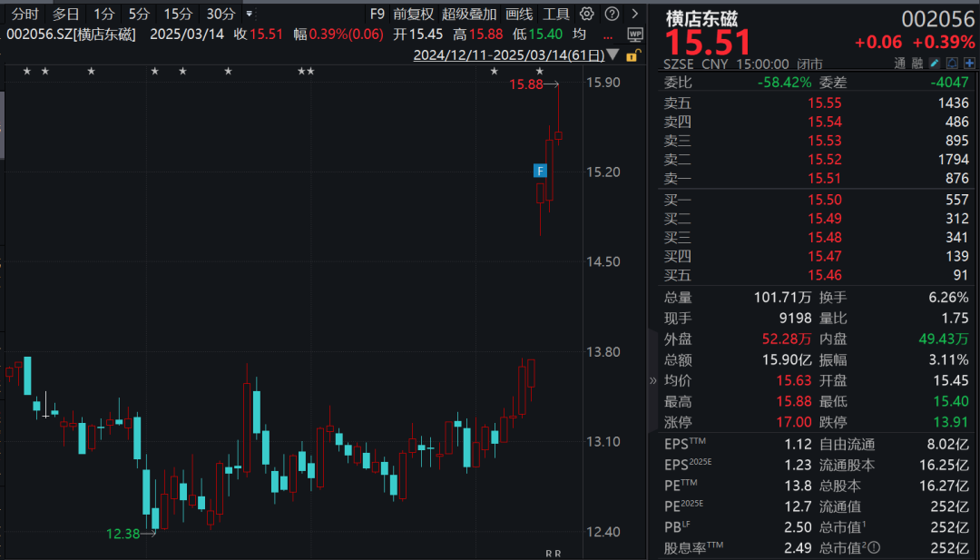Select the 卖三 15.53 ask row
Screen dimensions: 980x560
[817, 140]
